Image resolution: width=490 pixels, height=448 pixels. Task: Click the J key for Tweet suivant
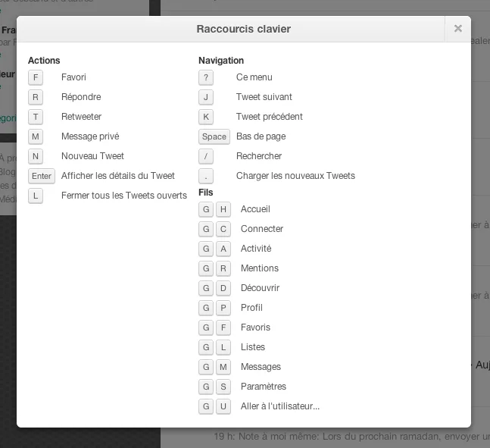pyautogui.click(x=206, y=97)
